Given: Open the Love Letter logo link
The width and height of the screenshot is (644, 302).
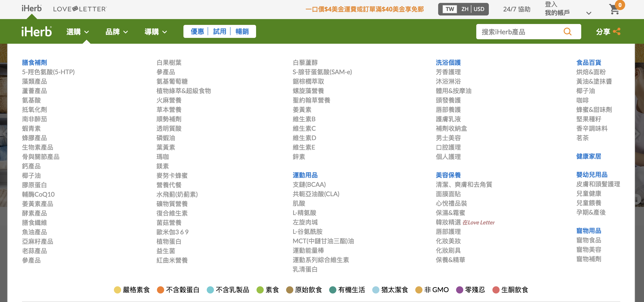Looking at the screenshot, I should [x=80, y=9].
